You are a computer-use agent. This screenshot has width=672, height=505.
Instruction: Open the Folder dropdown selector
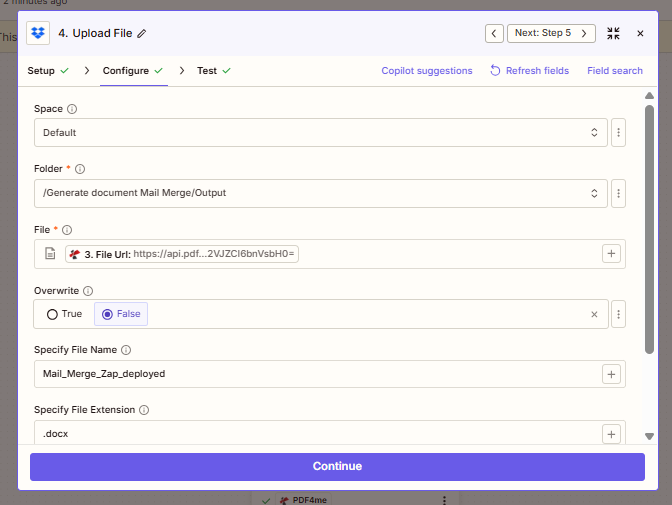click(x=319, y=193)
